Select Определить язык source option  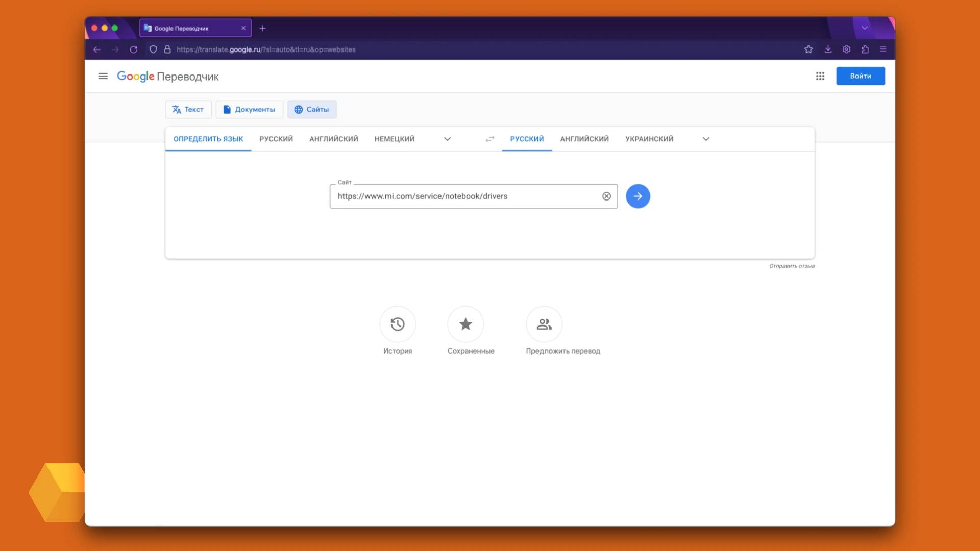tap(208, 139)
